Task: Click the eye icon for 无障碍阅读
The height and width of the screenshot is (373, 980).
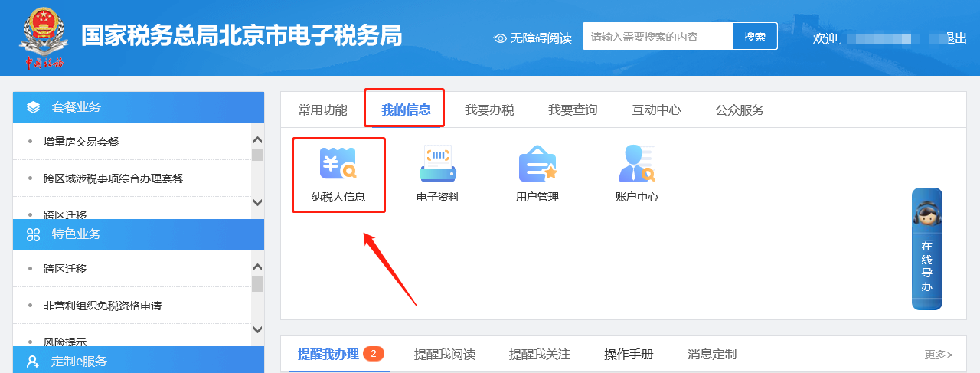Action: (x=500, y=38)
